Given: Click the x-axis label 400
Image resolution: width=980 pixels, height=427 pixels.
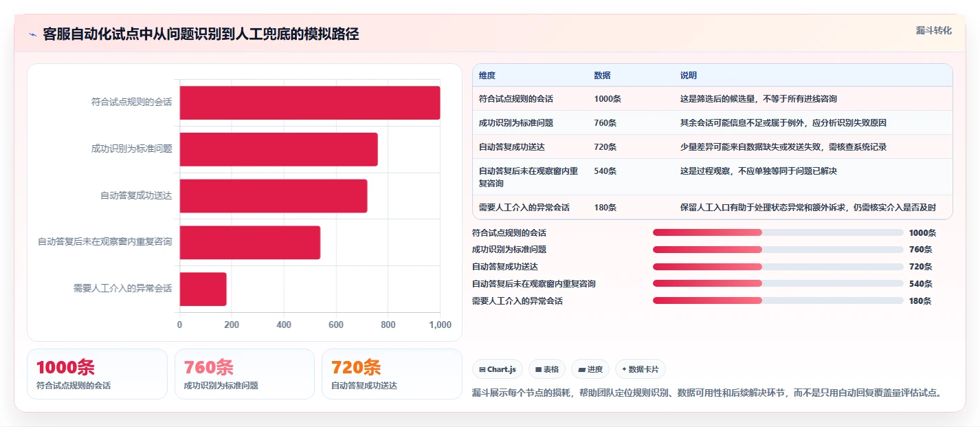Looking at the screenshot, I should click(x=284, y=325).
